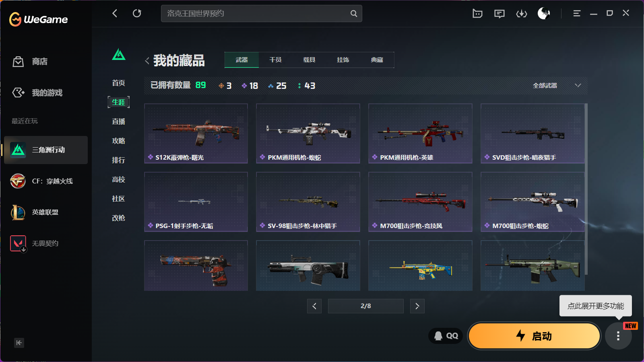Click the search magnifier icon
The image size is (644, 362).
point(354,13)
